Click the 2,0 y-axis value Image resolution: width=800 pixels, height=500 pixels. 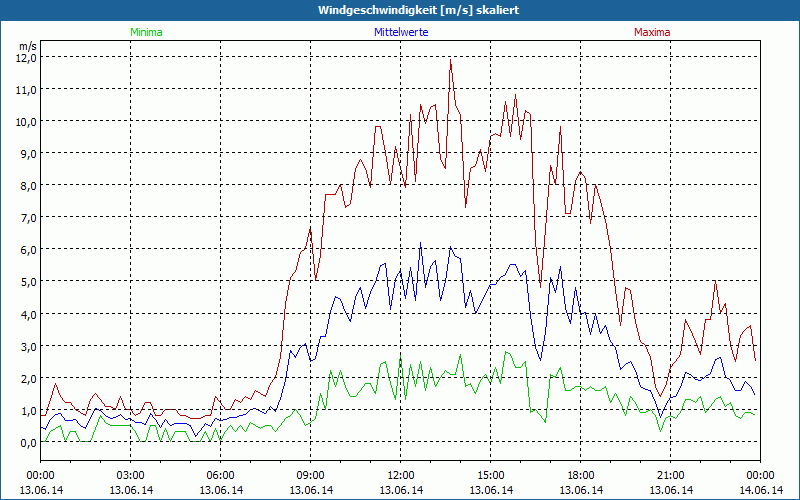(x=28, y=379)
